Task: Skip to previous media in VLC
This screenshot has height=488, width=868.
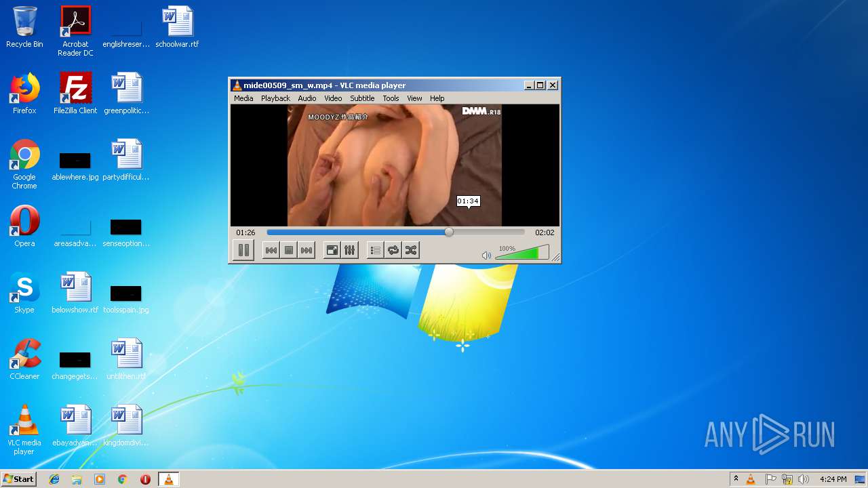Action: point(271,250)
